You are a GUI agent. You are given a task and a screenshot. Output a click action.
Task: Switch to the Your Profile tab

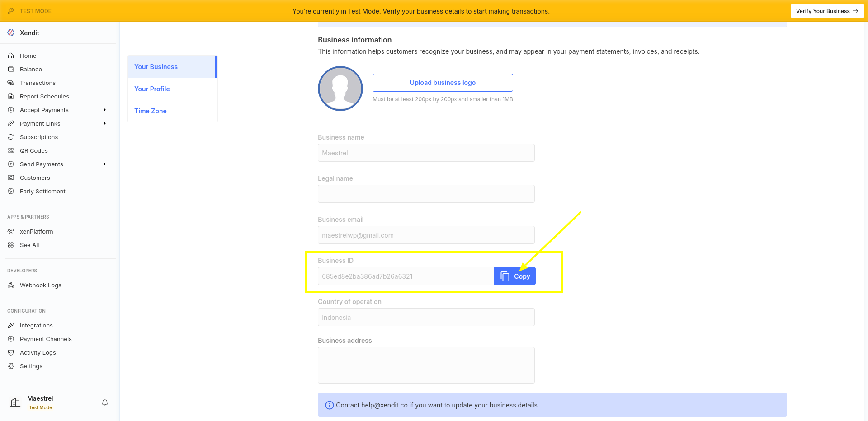coord(152,89)
